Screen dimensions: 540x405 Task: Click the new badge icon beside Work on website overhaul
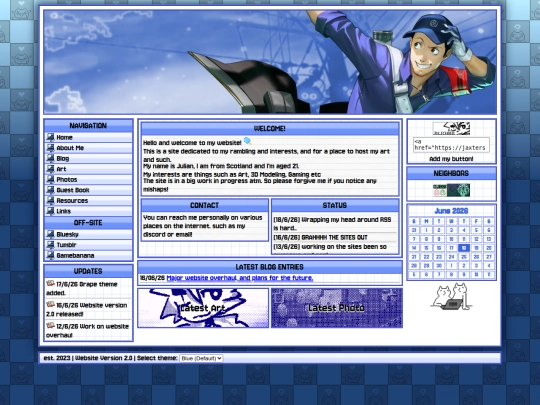coord(51,325)
